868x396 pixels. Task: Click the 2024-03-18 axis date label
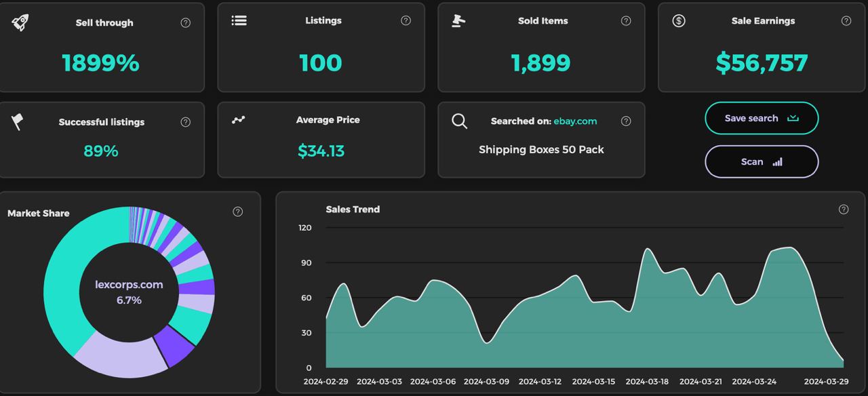[647, 382]
